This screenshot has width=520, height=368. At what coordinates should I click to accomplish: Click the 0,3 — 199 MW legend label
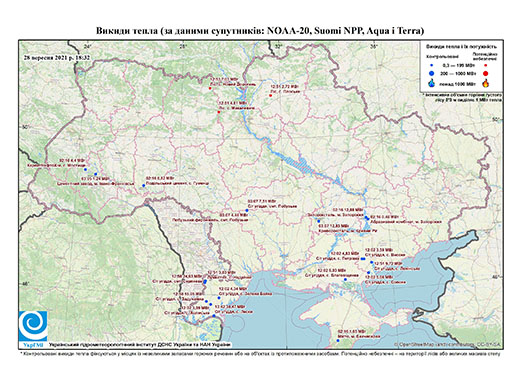pyautogui.click(x=457, y=66)
